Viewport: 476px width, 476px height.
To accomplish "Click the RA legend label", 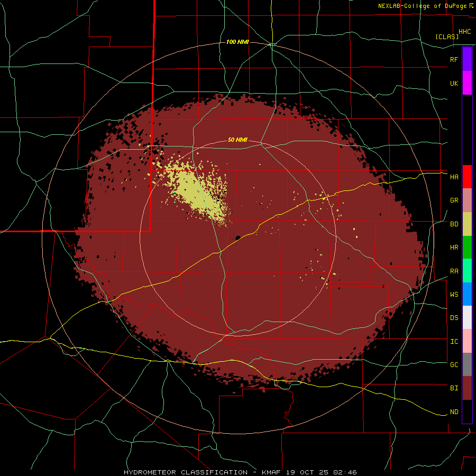I will 454,271.
